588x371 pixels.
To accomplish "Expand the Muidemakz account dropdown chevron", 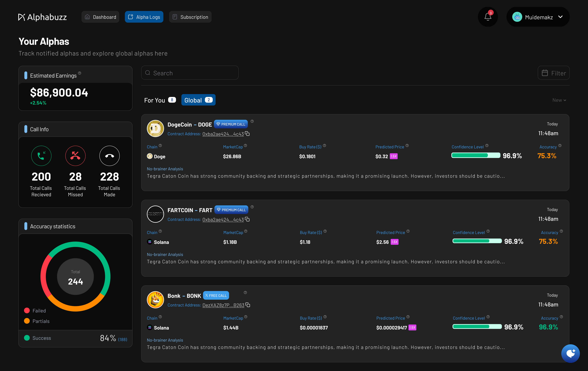I will point(561,17).
